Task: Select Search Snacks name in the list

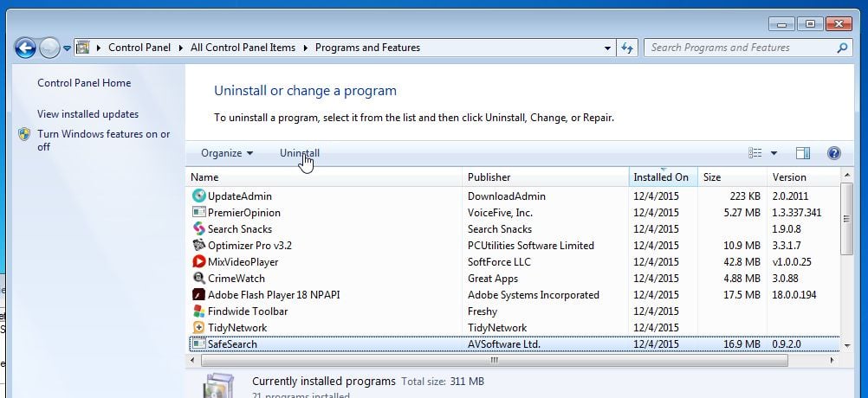Action: 240,228
